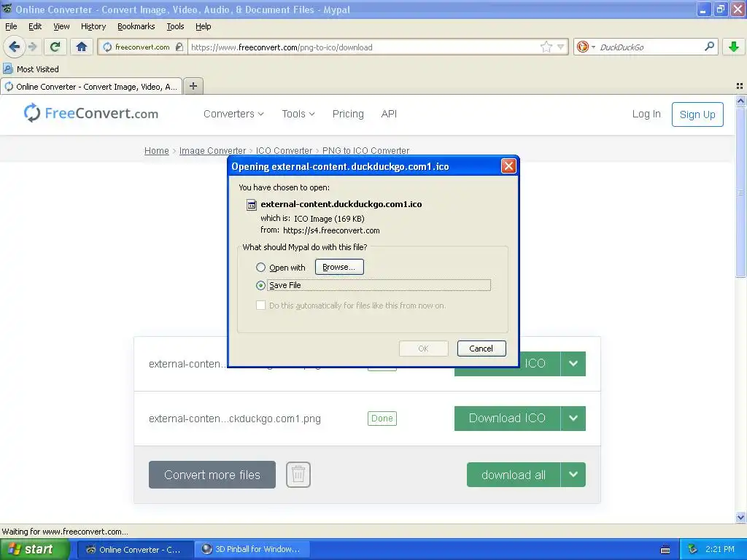Viewport: 747px width, 560px height.
Task: Open Image Converter breadcrumb link
Action: pyautogui.click(x=212, y=150)
